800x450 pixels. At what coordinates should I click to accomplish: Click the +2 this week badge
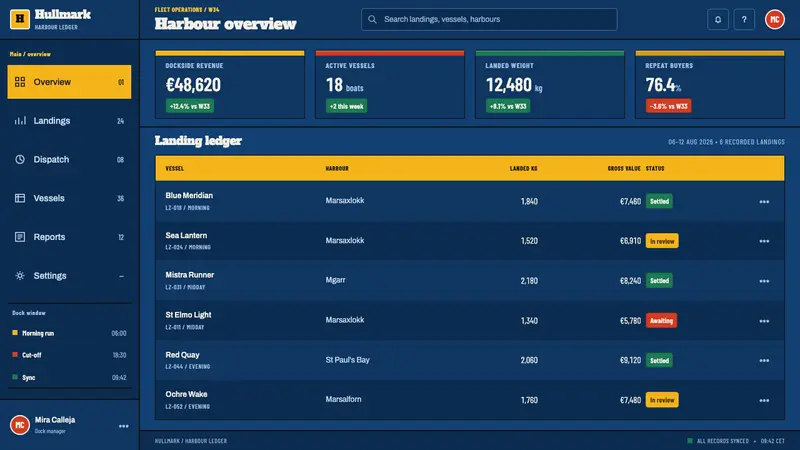tap(346, 106)
